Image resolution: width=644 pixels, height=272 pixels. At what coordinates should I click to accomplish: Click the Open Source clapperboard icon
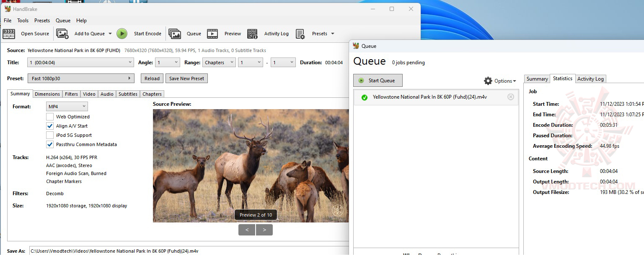point(9,34)
